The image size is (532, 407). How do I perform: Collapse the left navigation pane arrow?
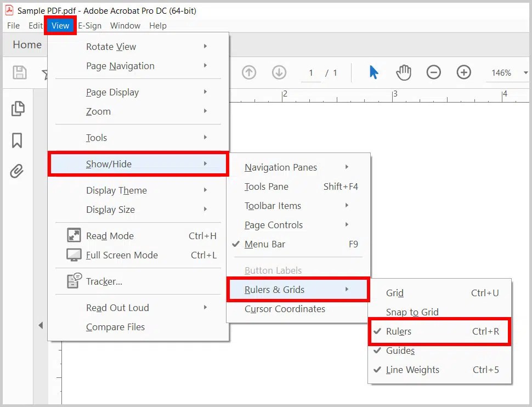pos(41,325)
